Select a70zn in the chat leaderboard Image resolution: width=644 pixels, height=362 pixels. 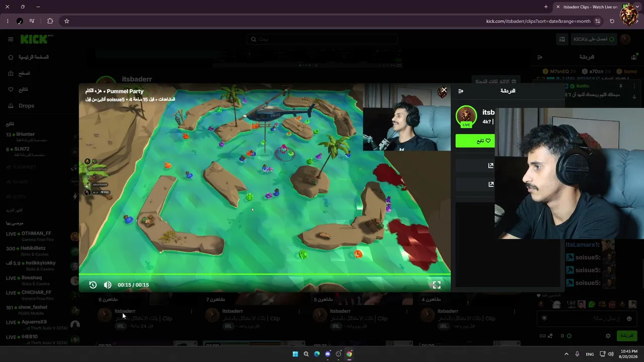pos(597,72)
